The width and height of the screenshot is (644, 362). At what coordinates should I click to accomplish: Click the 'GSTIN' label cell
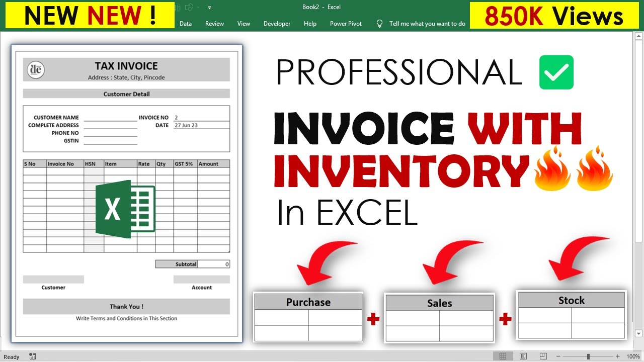pos(71,141)
